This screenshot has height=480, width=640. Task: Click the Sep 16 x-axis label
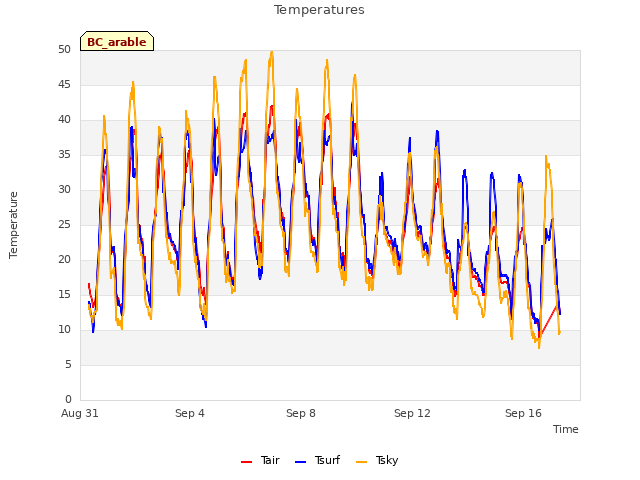523,413
